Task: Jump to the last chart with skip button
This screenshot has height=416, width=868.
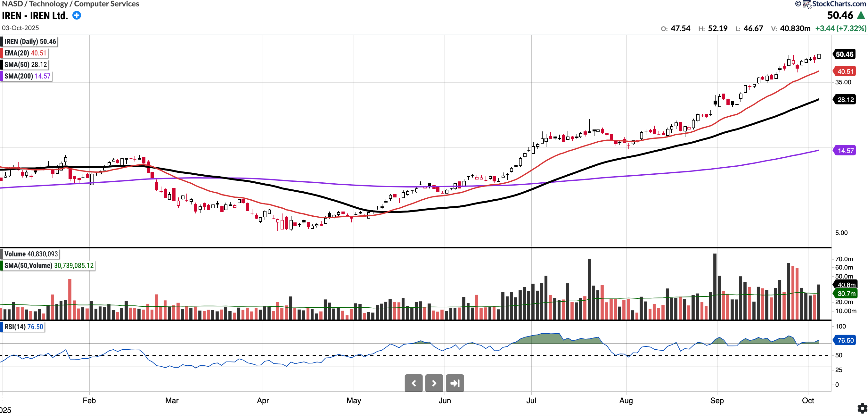Action: (454, 383)
